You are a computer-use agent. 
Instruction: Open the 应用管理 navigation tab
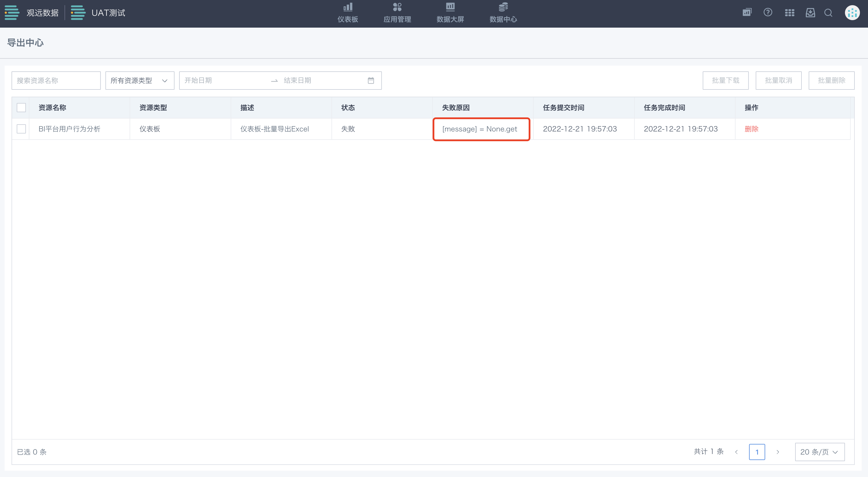coord(397,13)
